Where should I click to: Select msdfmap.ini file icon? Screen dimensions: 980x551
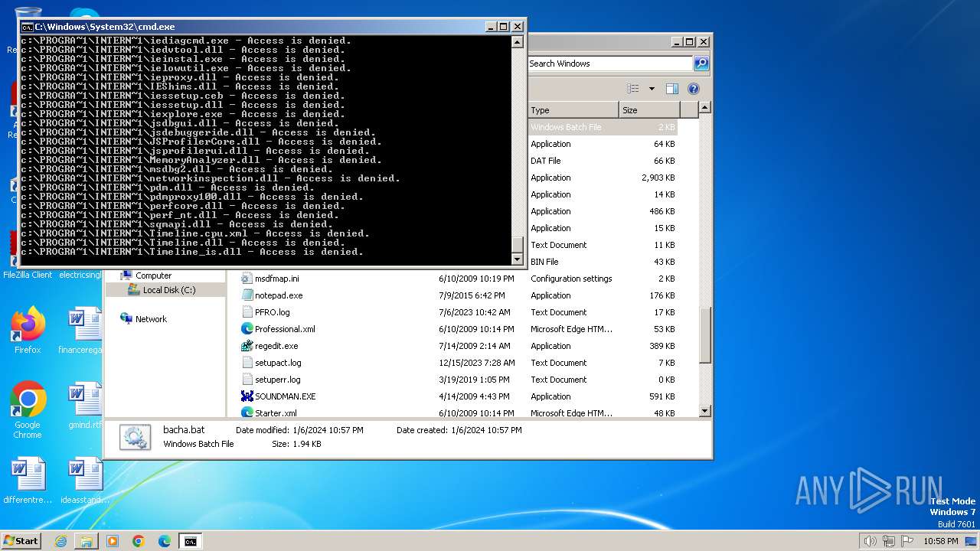pyautogui.click(x=247, y=279)
